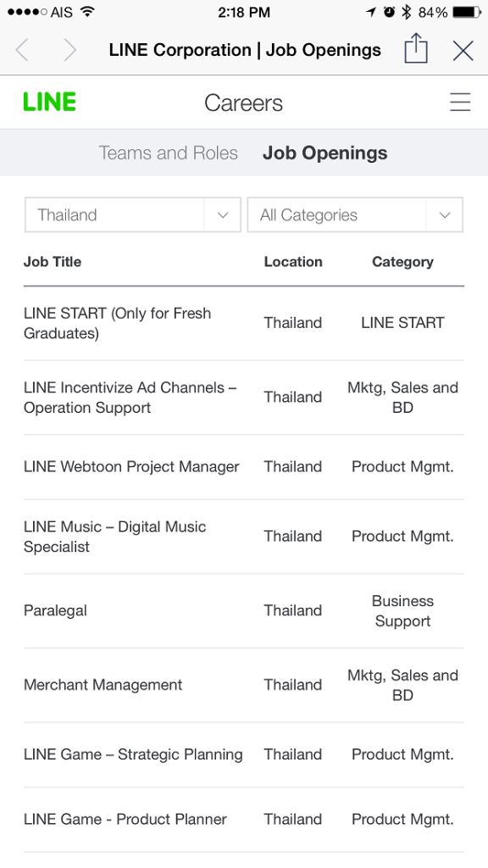Tap the browser back arrow

(x=22, y=50)
